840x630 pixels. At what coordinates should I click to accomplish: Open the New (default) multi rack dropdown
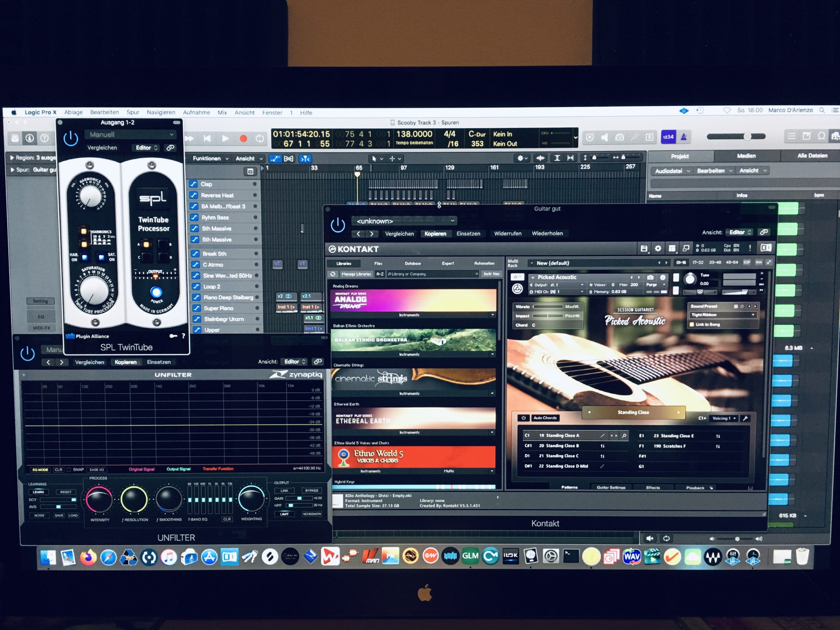599,263
